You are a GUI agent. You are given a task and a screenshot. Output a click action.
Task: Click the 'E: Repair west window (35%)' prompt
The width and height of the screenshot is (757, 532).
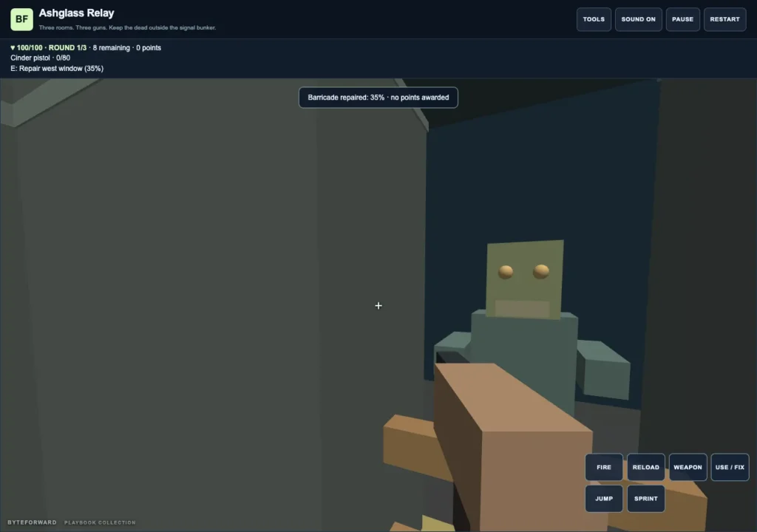point(57,69)
